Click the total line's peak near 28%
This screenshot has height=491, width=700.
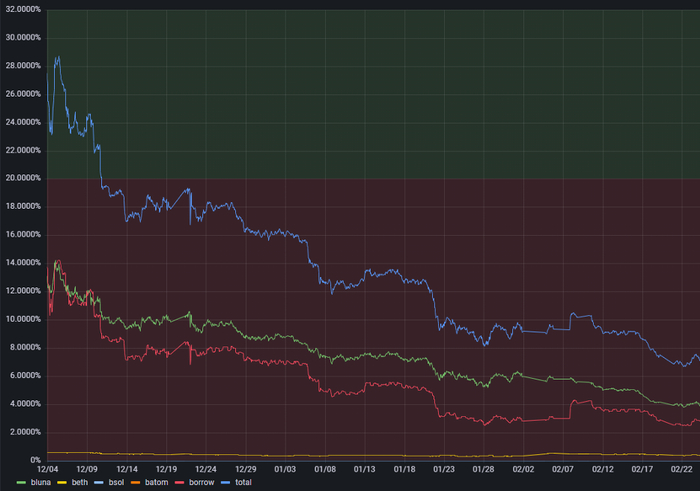click(58, 58)
